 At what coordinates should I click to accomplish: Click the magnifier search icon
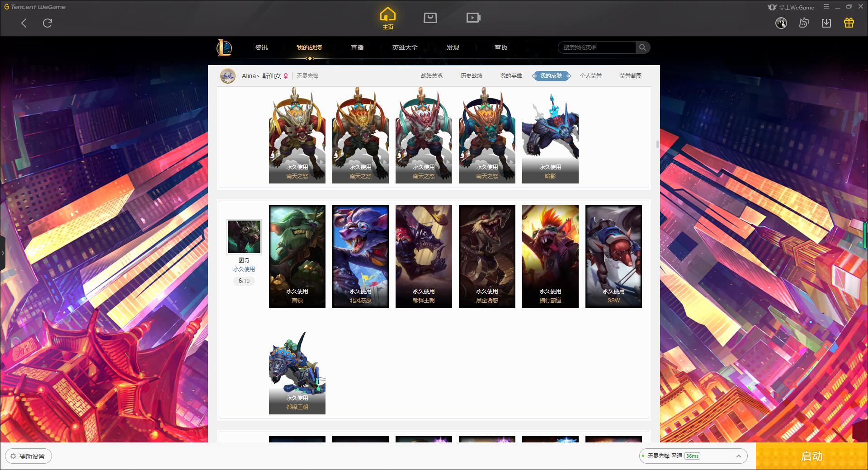642,47
